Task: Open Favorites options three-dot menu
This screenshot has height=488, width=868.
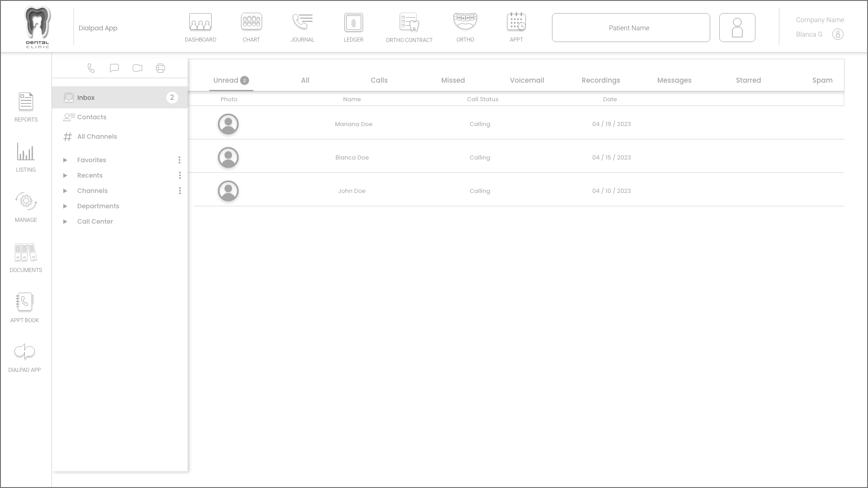Action: tap(179, 160)
